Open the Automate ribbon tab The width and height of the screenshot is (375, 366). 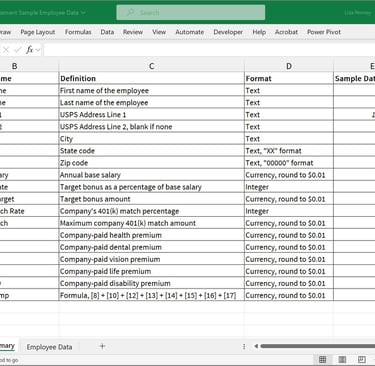190,32
